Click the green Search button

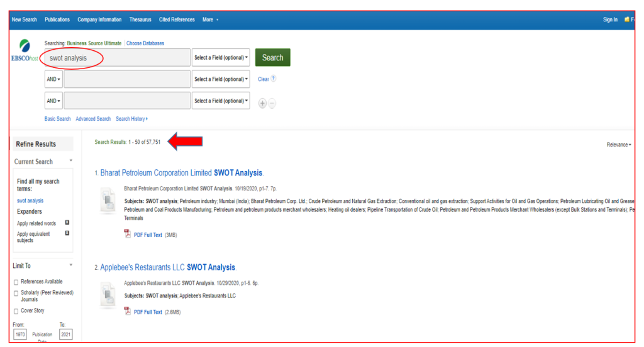[273, 57]
